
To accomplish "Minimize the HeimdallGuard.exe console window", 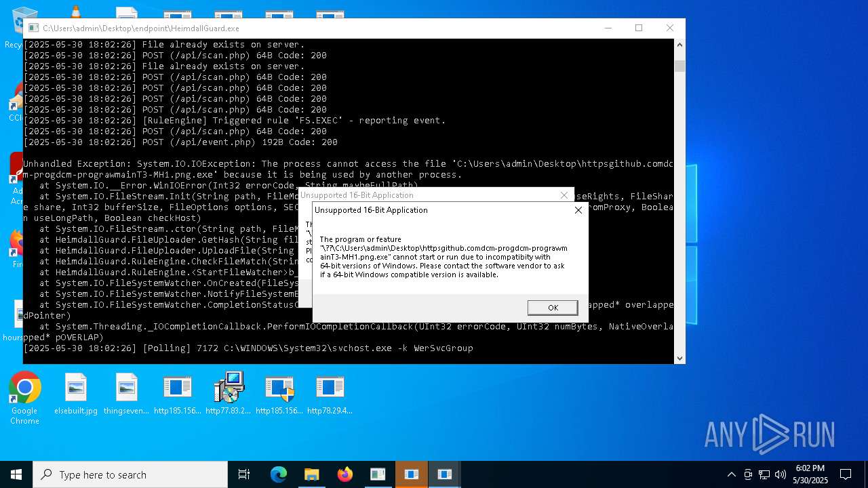I will tap(608, 28).
